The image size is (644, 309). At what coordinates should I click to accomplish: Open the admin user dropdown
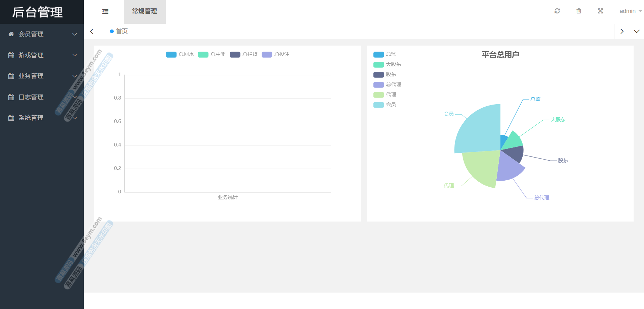click(x=630, y=11)
